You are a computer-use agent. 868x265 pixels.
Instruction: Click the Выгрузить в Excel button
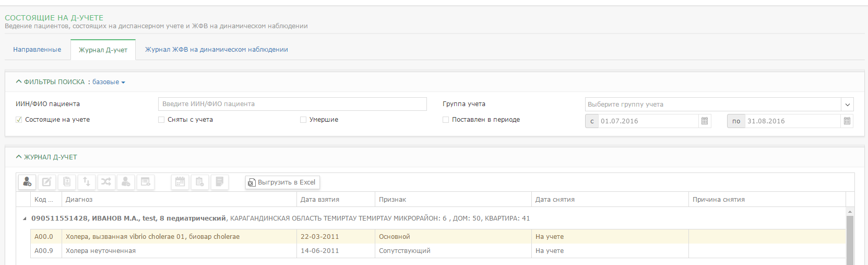[282, 182]
